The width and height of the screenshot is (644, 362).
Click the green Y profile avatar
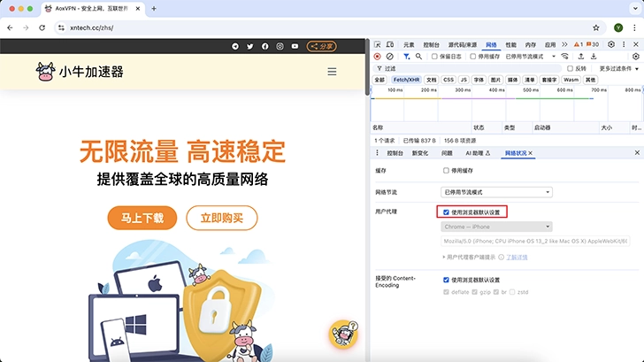tap(618, 27)
